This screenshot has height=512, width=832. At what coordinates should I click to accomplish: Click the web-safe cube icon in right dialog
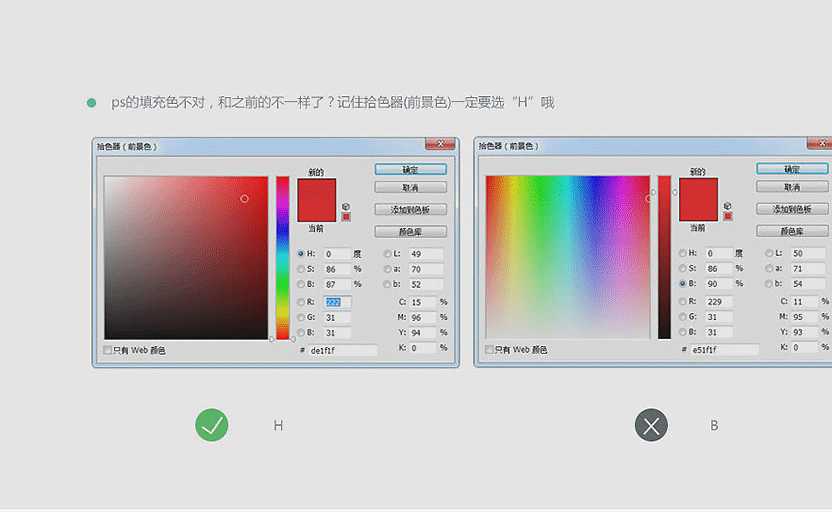[x=728, y=205]
